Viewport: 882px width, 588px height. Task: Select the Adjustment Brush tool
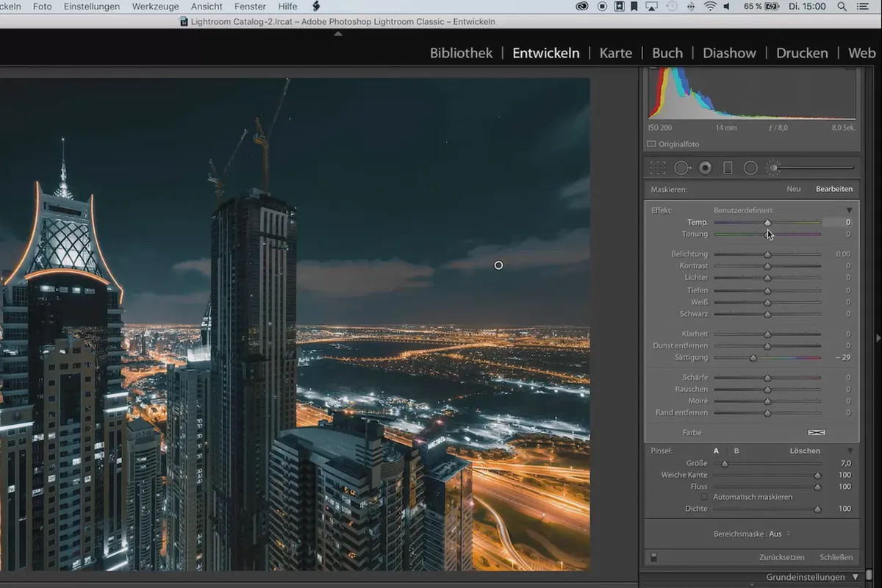pos(773,168)
